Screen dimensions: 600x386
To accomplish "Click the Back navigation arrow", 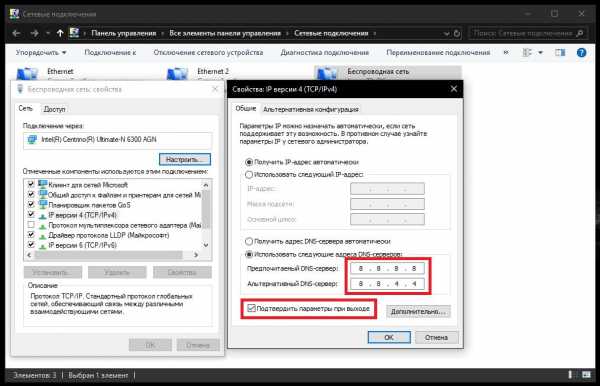I will click(16, 33).
